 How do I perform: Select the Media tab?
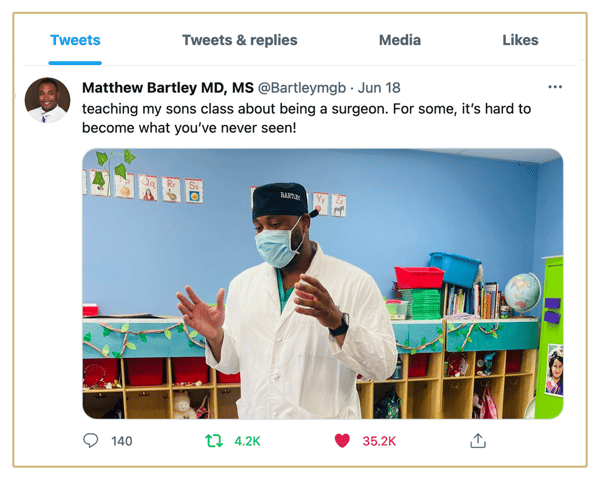pos(400,40)
